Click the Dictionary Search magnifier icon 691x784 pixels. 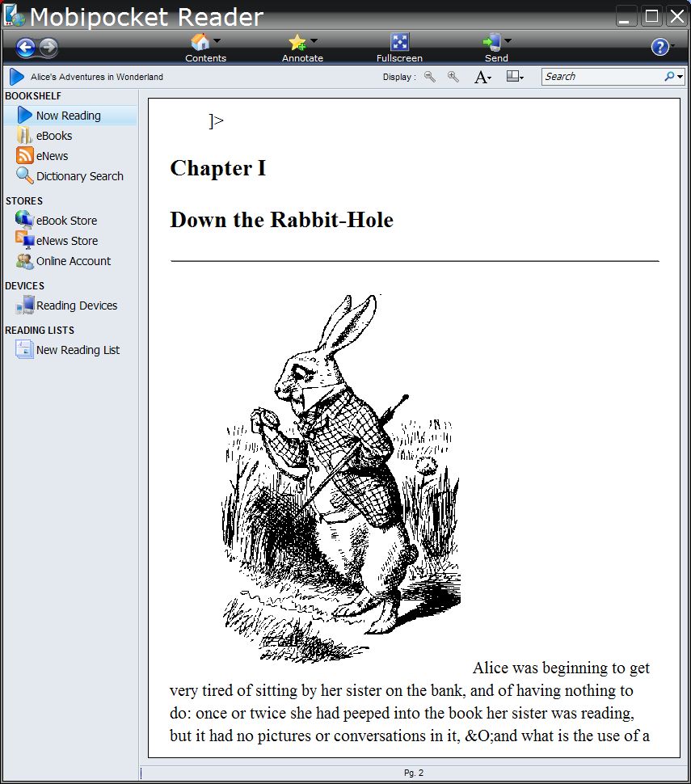pyautogui.click(x=24, y=175)
